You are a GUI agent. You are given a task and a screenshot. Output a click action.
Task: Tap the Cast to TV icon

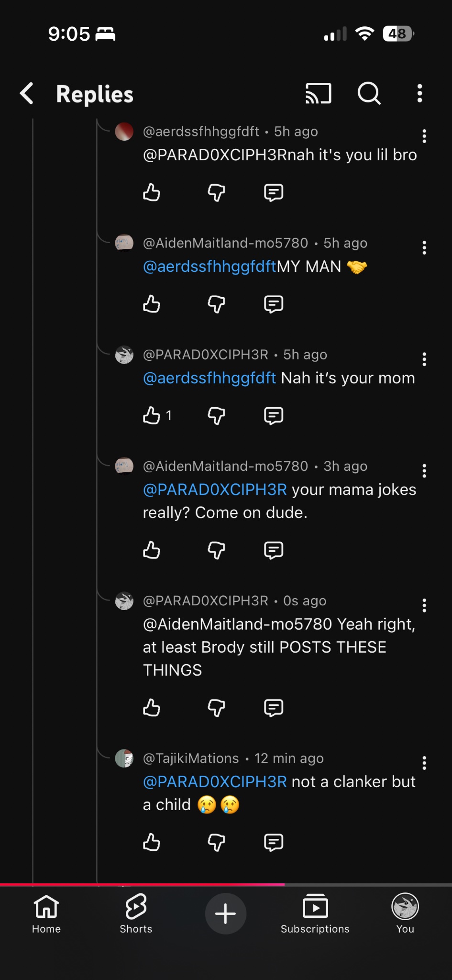(318, 93)
